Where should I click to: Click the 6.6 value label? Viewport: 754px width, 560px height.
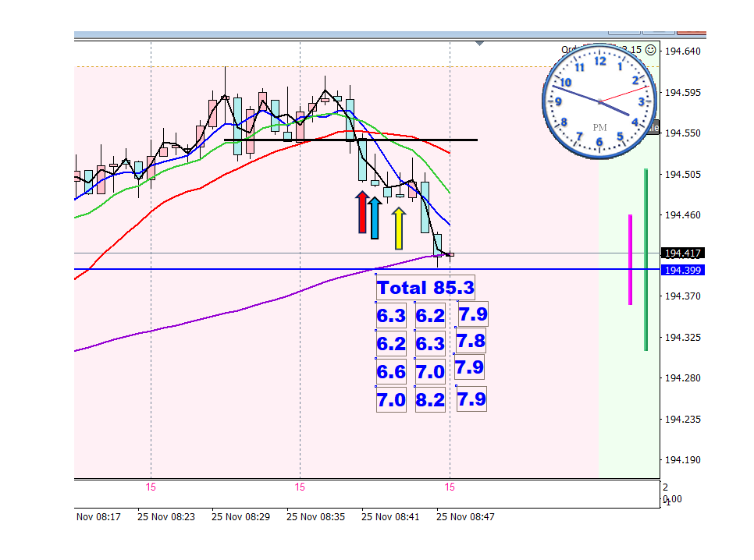point(391,371)
